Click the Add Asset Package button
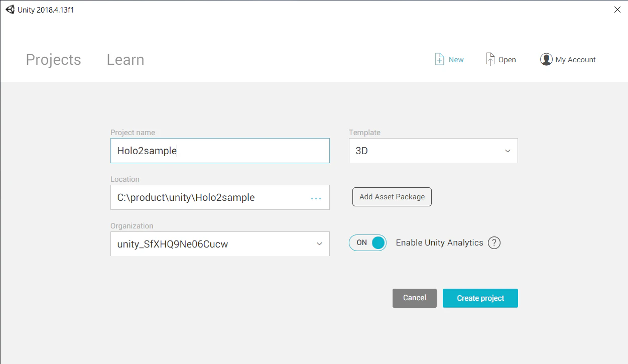628x364 pixels. point(392,197)
